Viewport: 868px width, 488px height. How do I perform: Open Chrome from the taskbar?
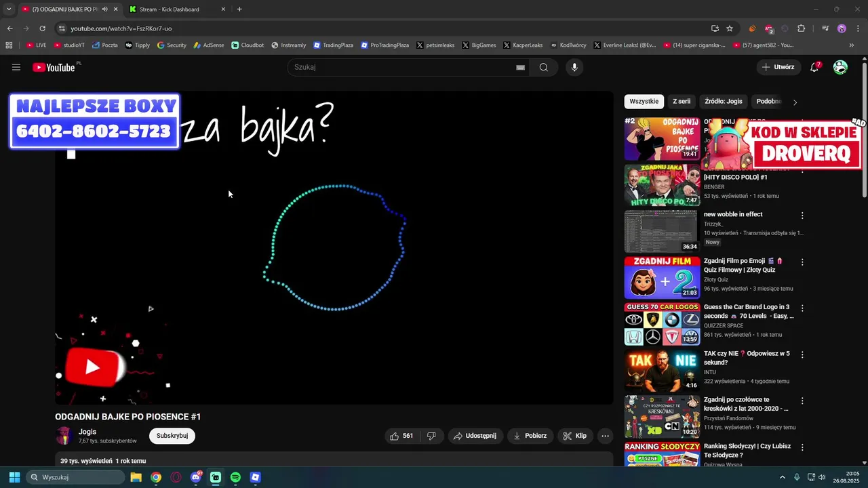156,477
